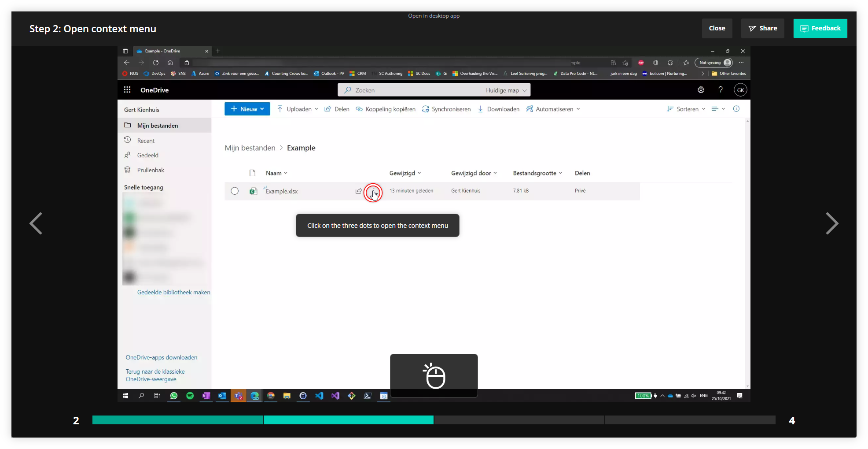Launch Spotify from the taskbar
This screenshot has height=449, width=868.
190,396
